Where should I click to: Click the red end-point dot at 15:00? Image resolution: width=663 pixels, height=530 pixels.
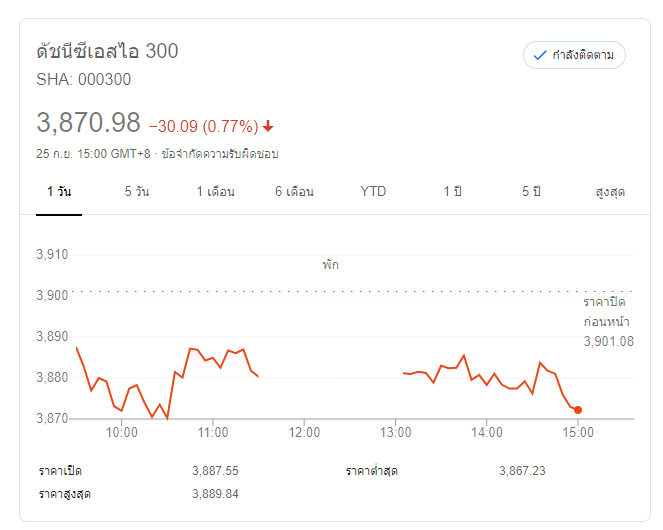(x=578, y=409)
